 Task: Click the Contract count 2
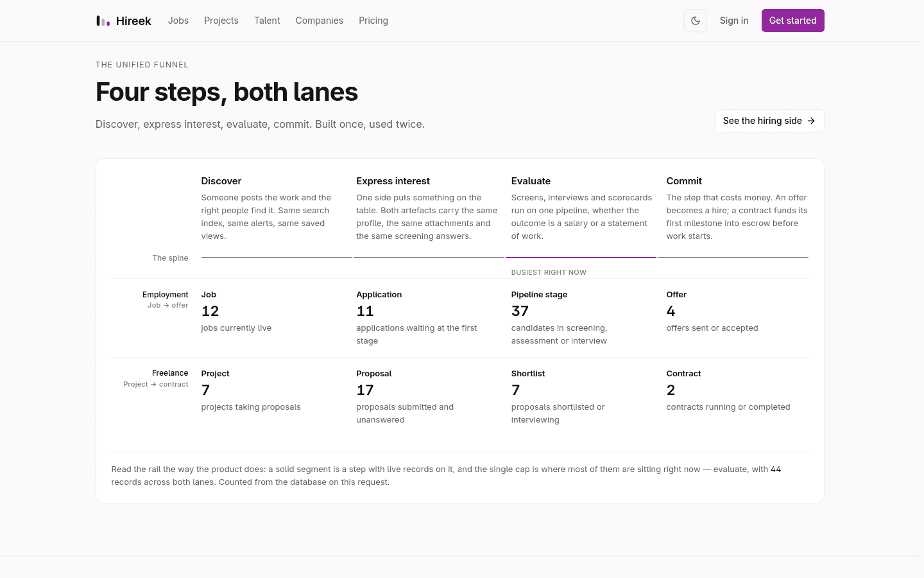pyautogui.click(x=671, y=390)
